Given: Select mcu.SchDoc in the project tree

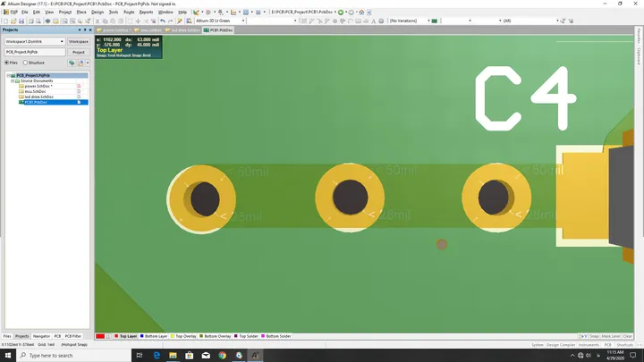Looking at the screenshot, I should pos(35,91).
